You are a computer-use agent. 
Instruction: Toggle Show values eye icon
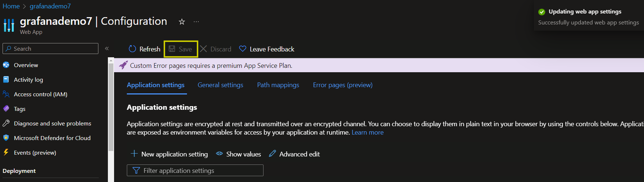(219, 154)
